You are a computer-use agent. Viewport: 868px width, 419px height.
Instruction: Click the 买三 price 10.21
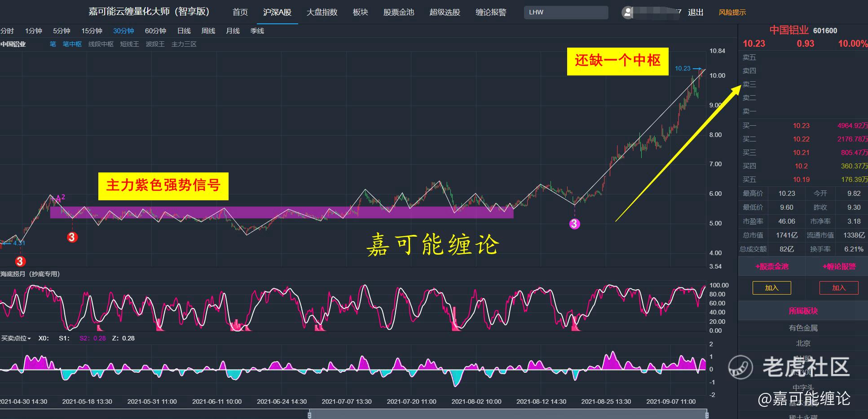801,153
